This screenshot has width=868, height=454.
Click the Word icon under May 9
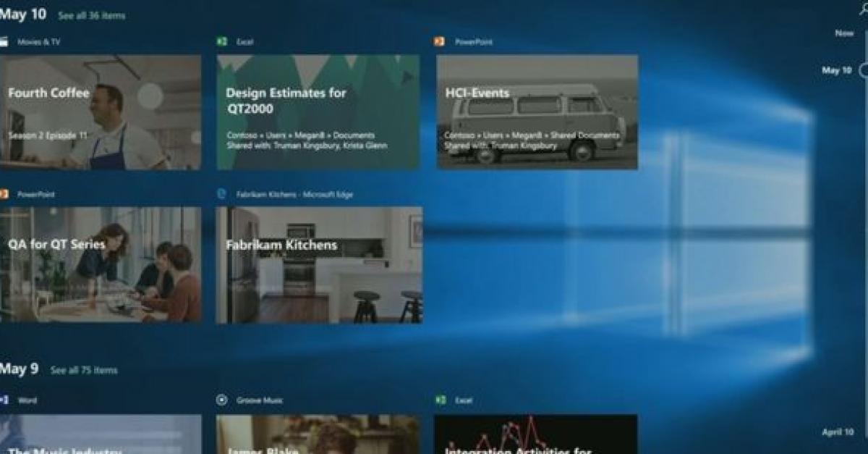click(x=4, y=400)
